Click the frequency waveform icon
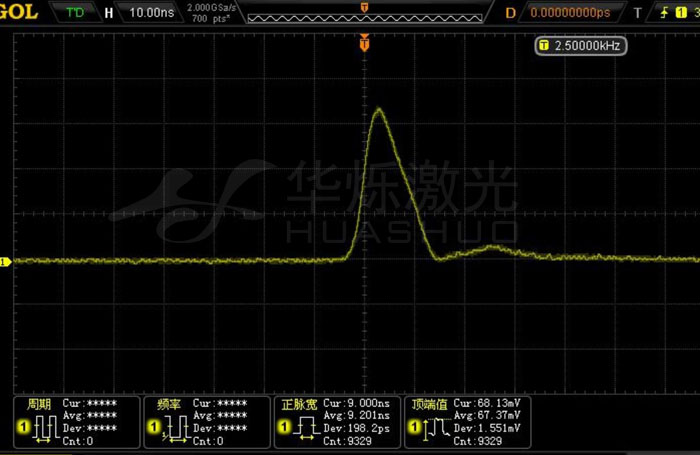Image resolution: width=700 pixels, height=455 pixels. coord(175,429)
